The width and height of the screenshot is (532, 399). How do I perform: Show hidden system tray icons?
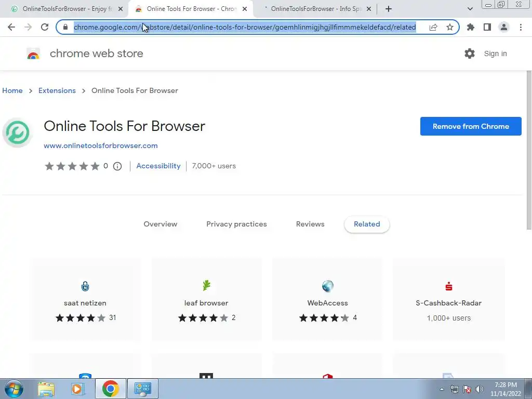442,389
